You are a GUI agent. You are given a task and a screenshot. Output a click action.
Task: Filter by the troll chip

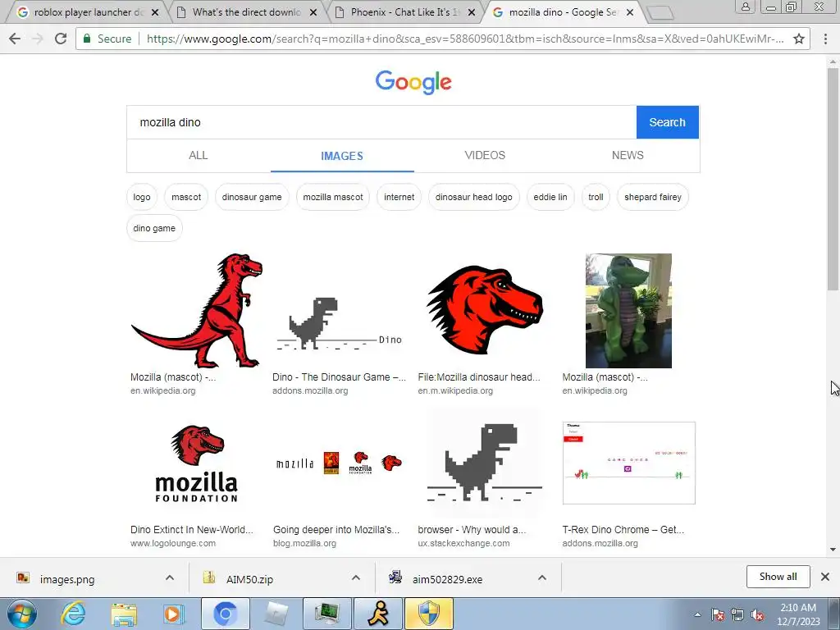click(x=596, y=197)
